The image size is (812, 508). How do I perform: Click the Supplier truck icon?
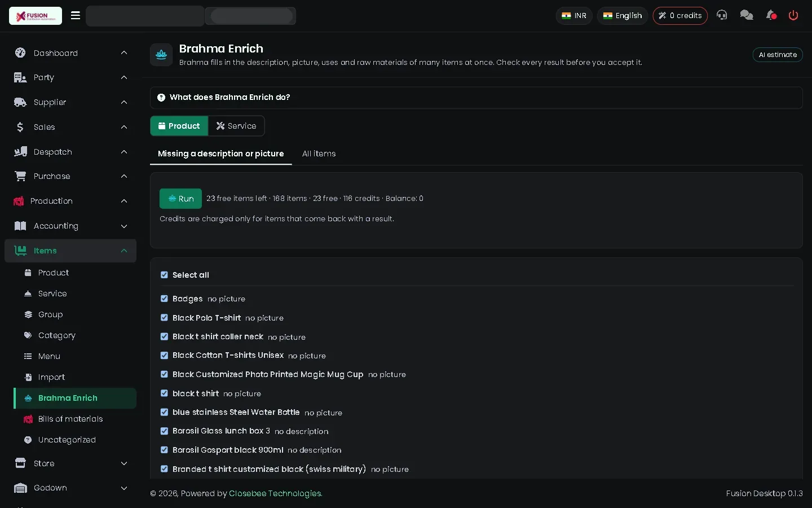point(20,102)
